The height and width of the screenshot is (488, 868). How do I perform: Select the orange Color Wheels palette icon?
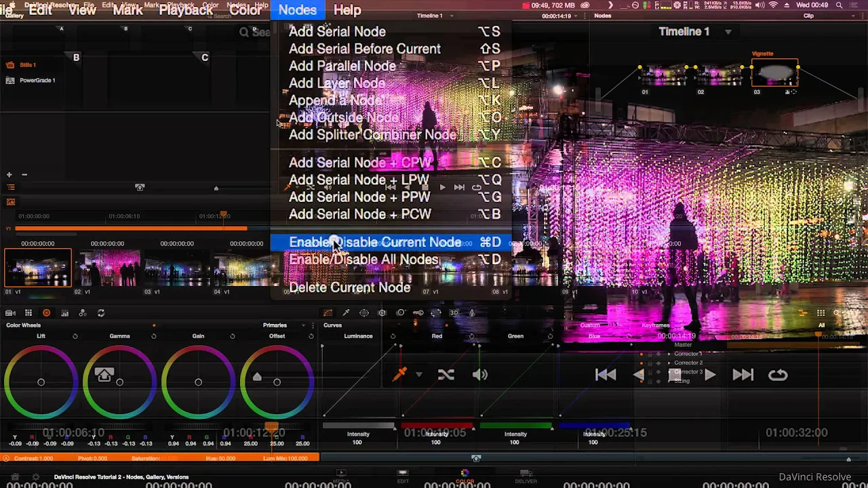pos(46,312)
